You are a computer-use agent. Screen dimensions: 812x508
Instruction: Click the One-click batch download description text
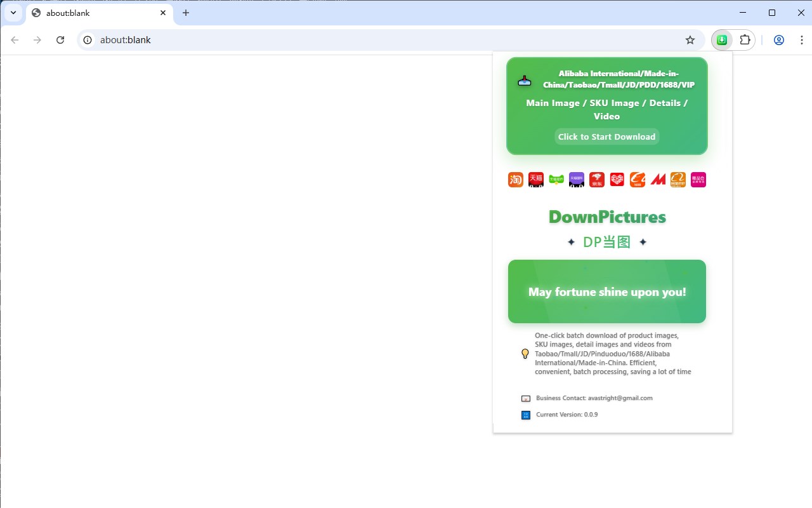click(613, 354)
